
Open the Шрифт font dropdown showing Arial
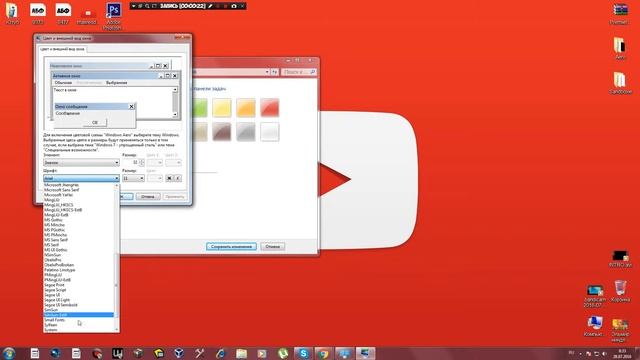[x=81, y=178]
